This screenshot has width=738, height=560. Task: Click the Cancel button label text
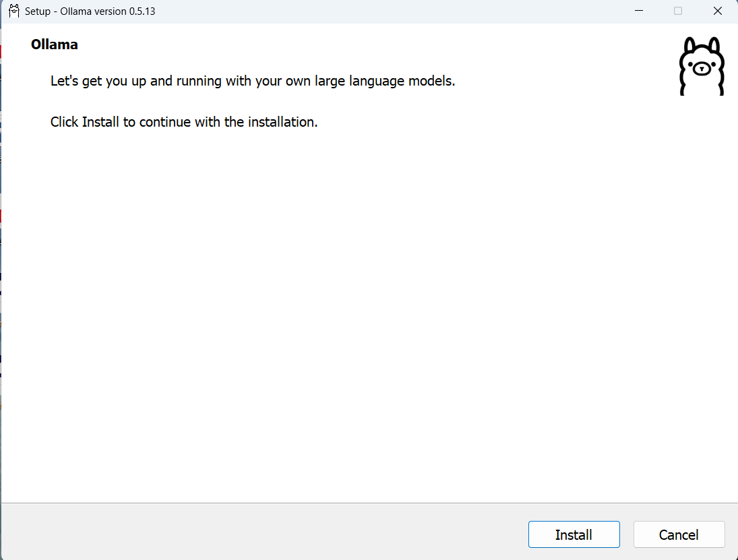click(x=679, y=534)
